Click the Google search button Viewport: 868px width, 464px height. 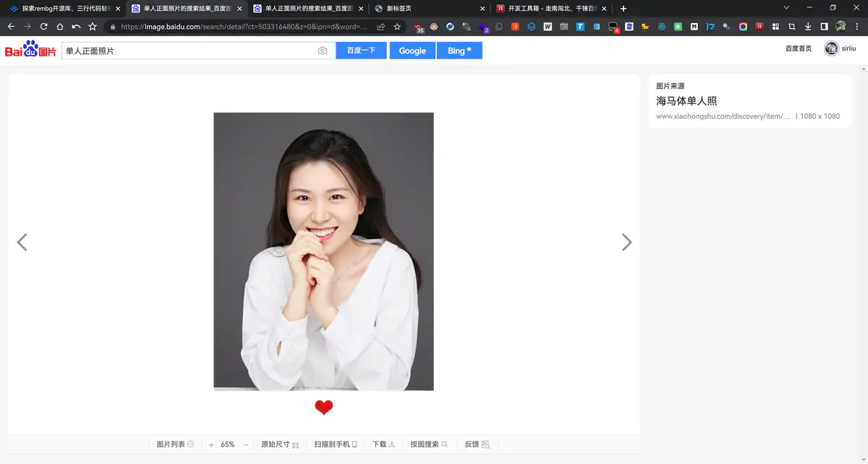(x=412, y=51)
